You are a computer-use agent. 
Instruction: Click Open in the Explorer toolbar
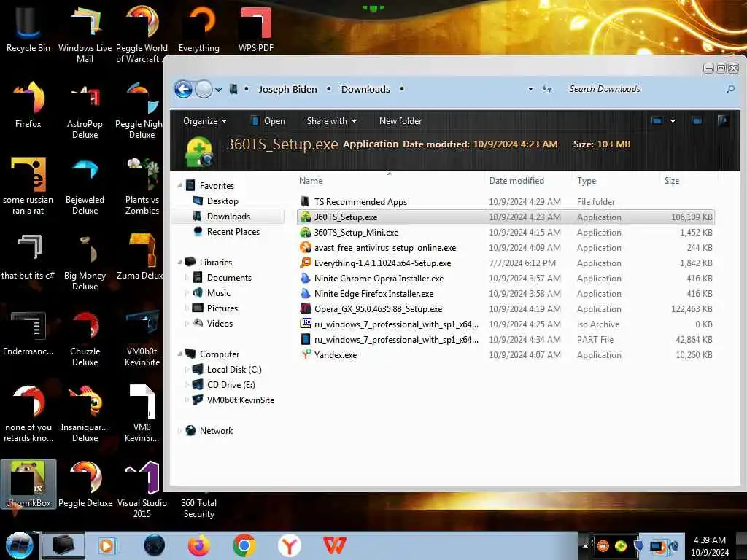pyautogui.click(x=268, y=121)
